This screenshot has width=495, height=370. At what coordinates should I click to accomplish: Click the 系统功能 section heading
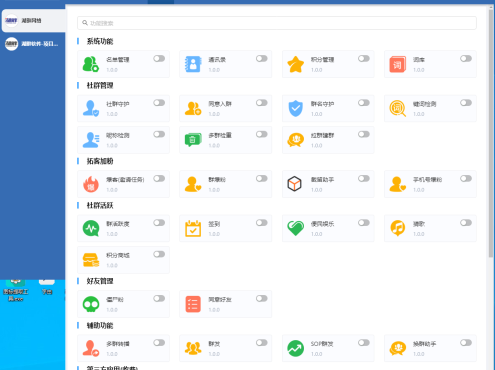(x=100, y=41)
